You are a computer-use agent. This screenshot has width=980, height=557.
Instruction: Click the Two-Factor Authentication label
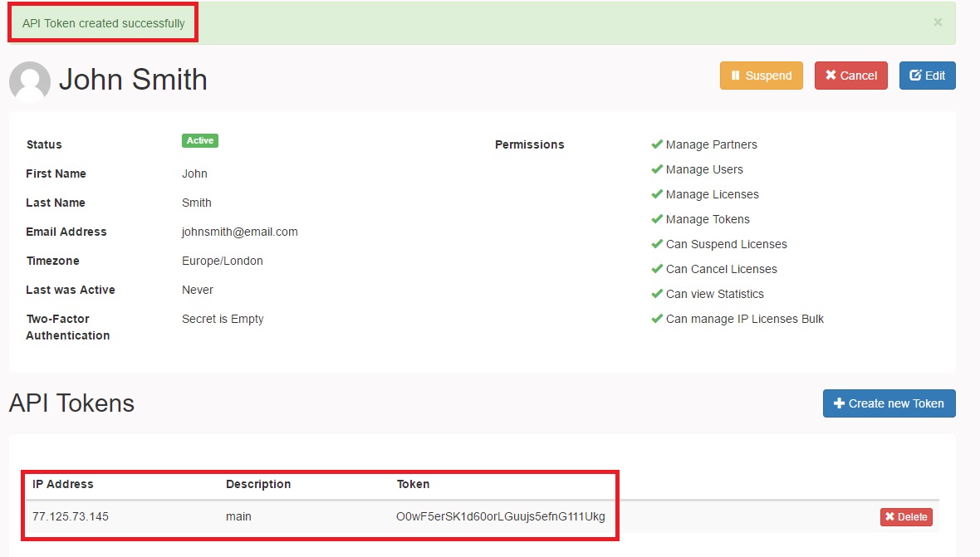pyautogui.click(x=68, y=327)
